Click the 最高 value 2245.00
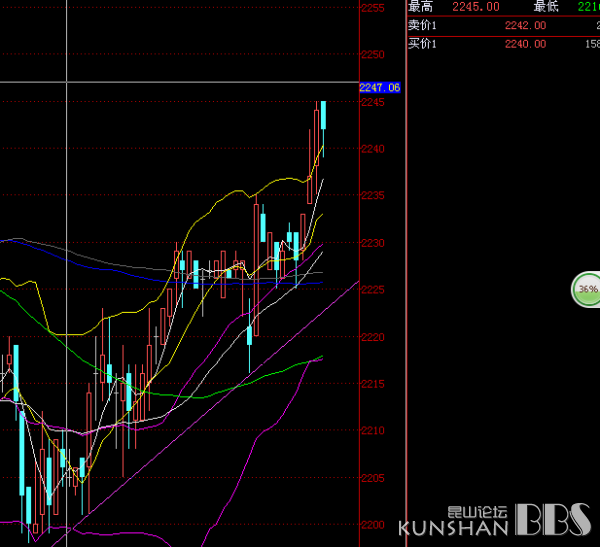Image resolution: width=600 pixels, height=547 pixels. pyautogui.click(x=476, y=7)
